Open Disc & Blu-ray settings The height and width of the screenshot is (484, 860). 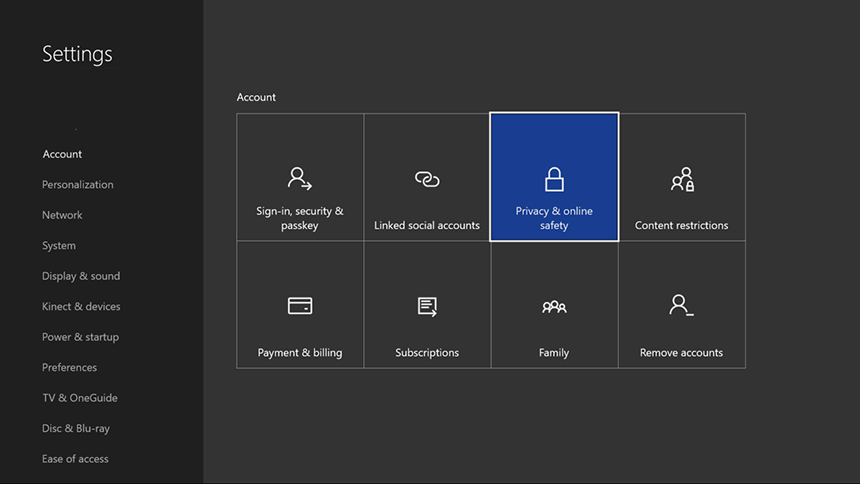pos(76,429)
